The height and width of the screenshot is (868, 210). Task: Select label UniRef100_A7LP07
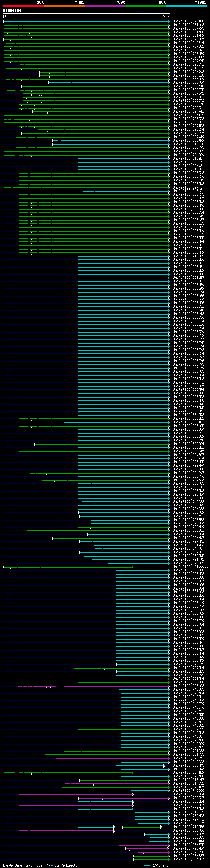[x=188, y=473]
